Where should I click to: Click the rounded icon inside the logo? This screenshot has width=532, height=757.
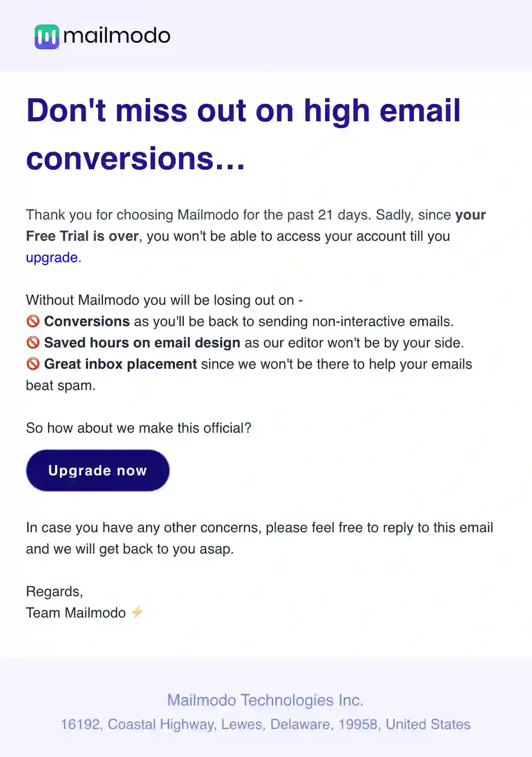pyautogui.click(x=48, y=37)
